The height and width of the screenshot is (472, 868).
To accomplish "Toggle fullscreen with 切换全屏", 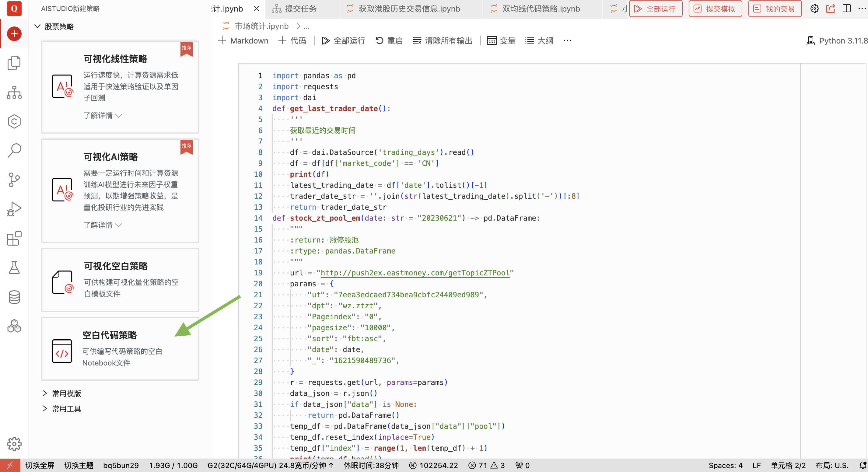I will (40, 465).
